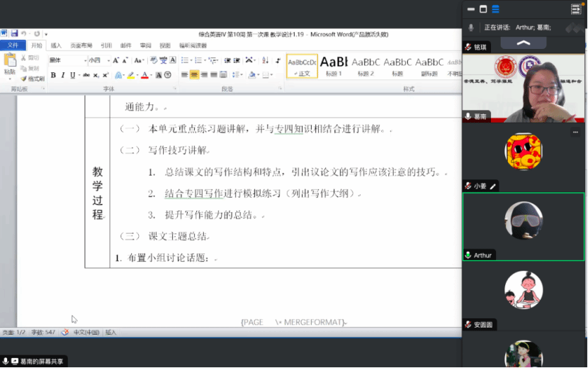Image resolution: width=588 pixels, height=368 pixels.
Task: Center-align text using the paragraph alignment icon
Action: (x=194, y=75)
